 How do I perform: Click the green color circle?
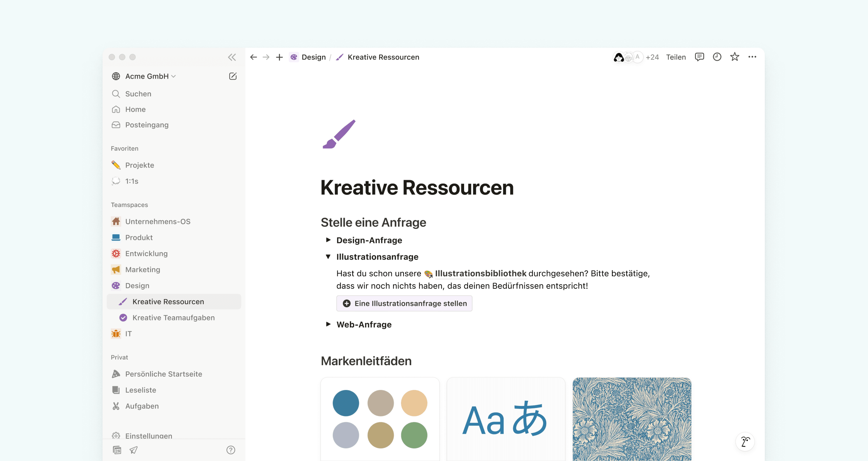click(x=414, y=435)
